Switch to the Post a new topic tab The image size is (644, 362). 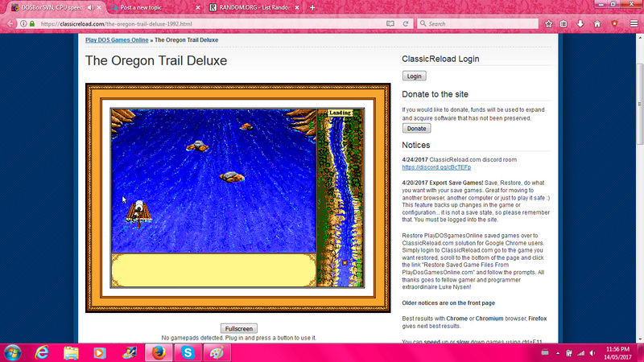point(141,7)
